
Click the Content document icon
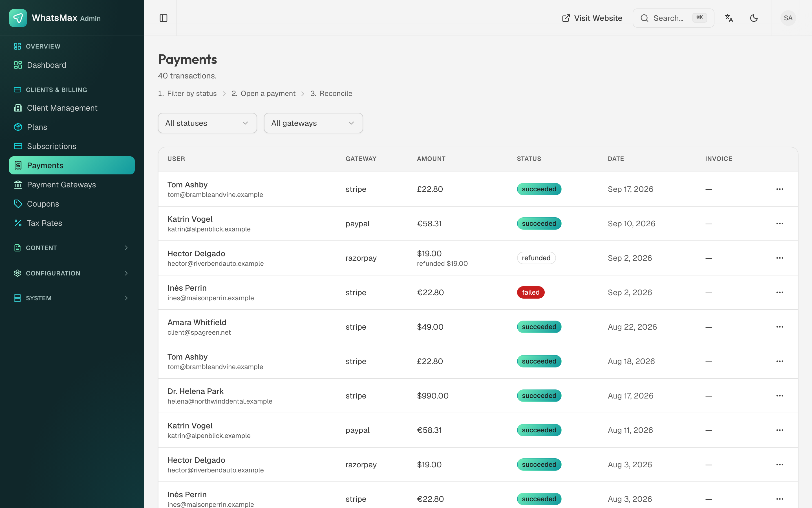pos(17,248)
